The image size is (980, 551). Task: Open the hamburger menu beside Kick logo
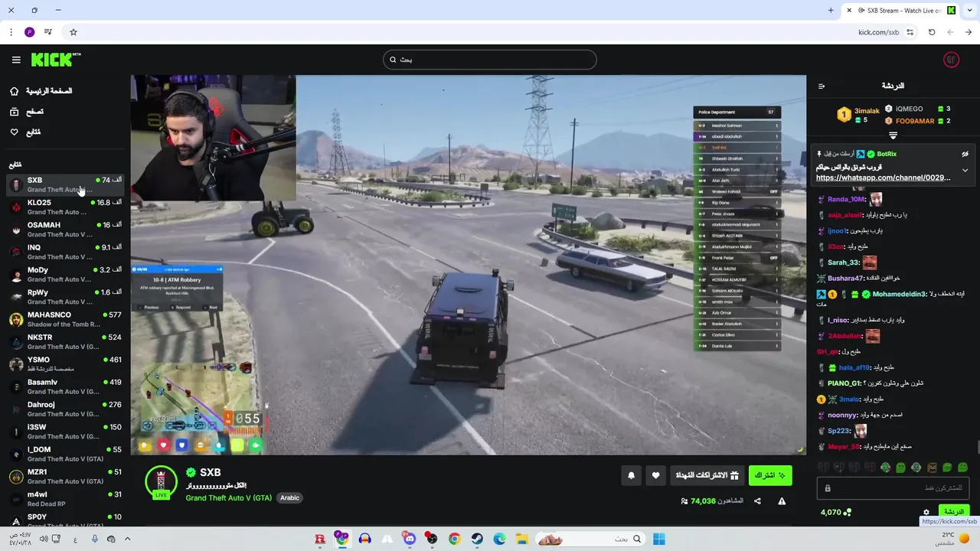(x=16, y=60)
